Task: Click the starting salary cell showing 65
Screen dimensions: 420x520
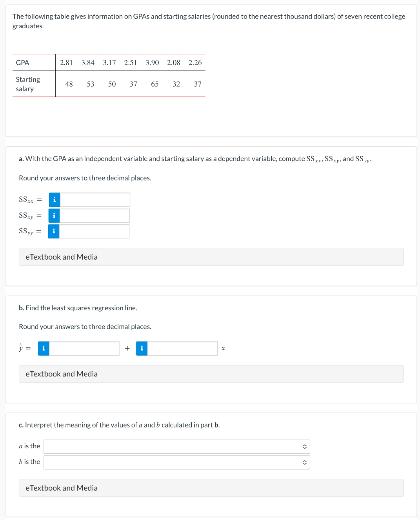Action: [155, 84]
